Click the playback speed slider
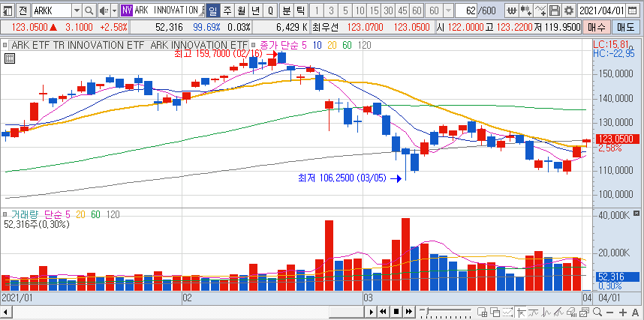The width and height of the screenshot is (644, 320). 446,312
